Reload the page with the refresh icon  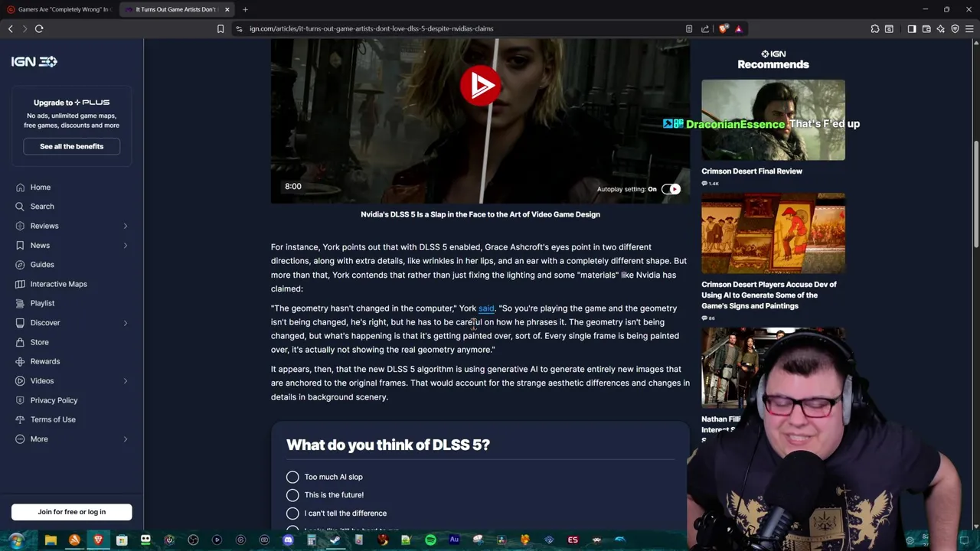tap(39, 28)
